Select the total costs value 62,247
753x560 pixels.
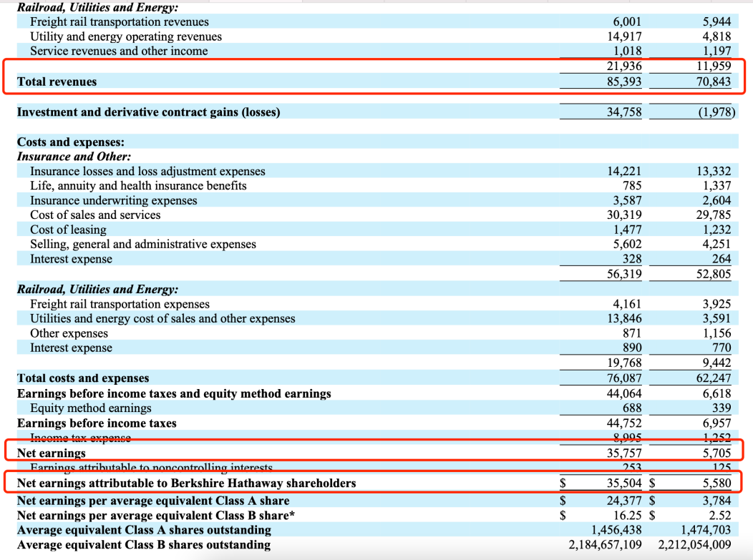714,378
